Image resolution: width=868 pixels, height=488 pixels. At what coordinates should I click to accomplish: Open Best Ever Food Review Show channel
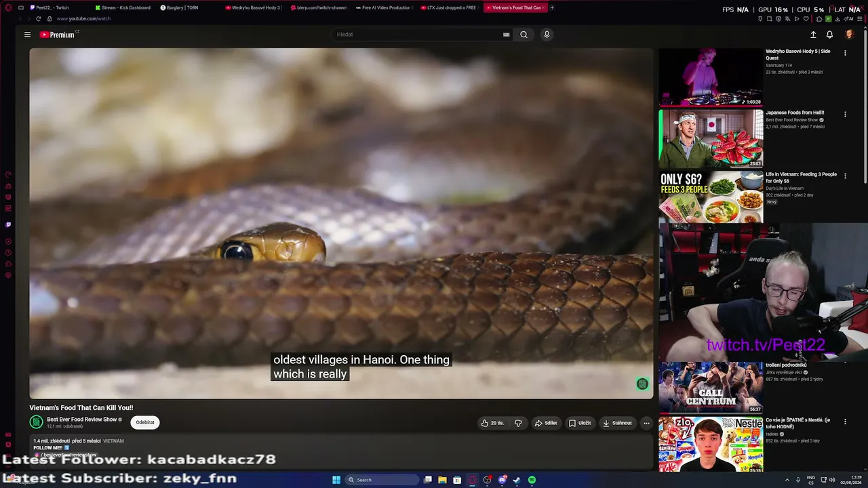[x=81, y=420]
